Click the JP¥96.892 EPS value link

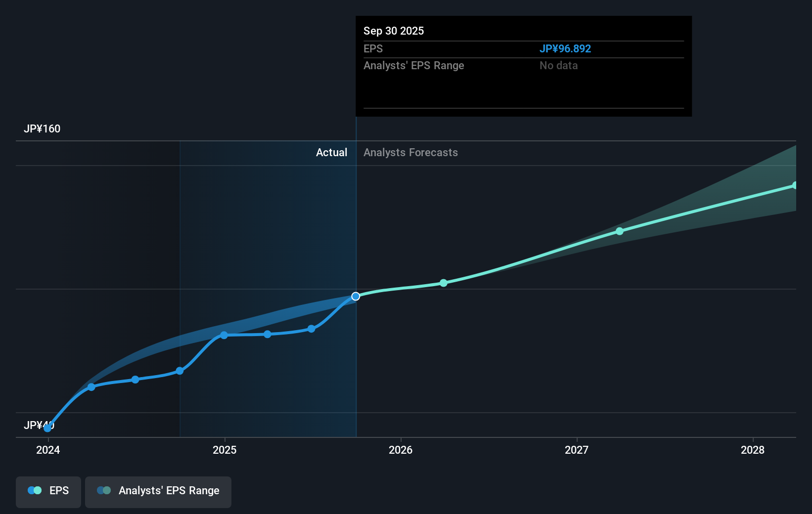point(565,48)
